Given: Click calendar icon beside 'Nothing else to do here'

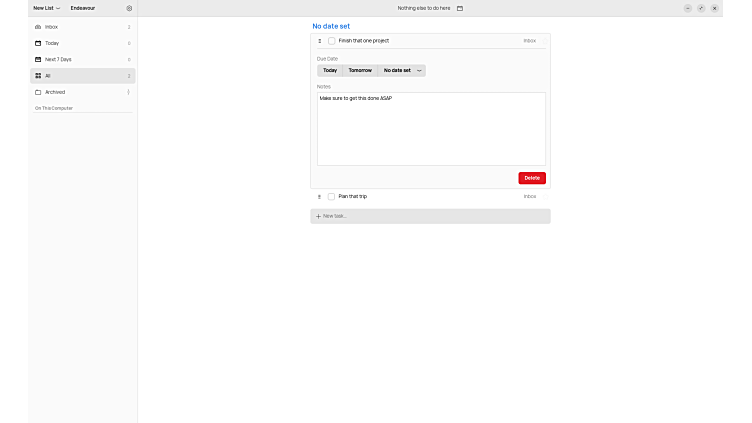Looking at the screenshot, I should coord(460,8).
